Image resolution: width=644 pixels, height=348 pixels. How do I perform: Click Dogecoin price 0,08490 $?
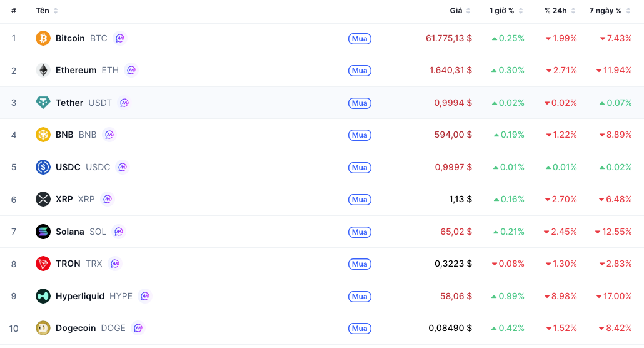[x=450, y=328]
